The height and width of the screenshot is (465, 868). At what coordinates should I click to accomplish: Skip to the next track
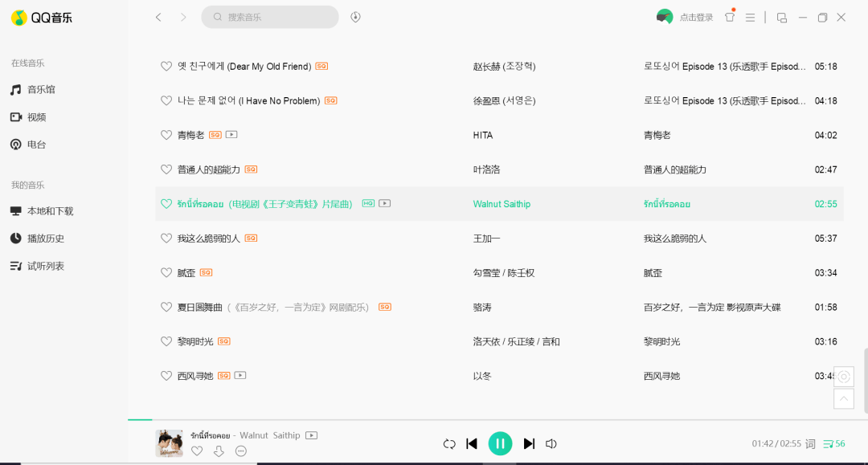529,443
